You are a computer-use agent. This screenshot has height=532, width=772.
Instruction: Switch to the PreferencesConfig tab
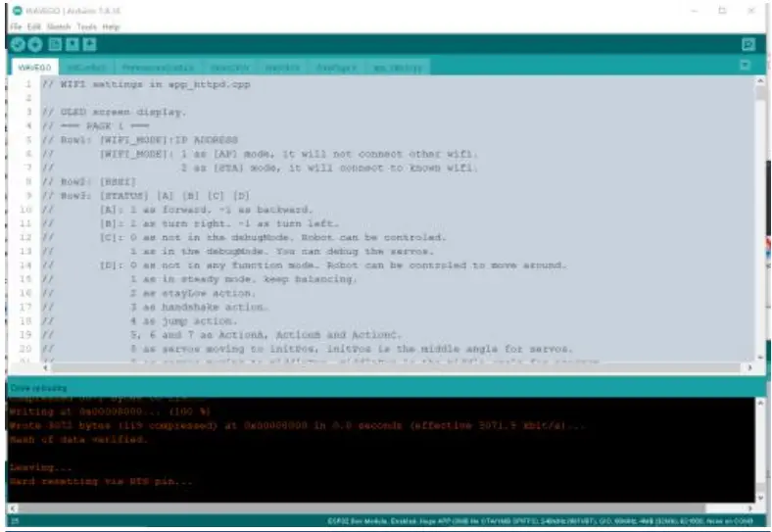158,67
